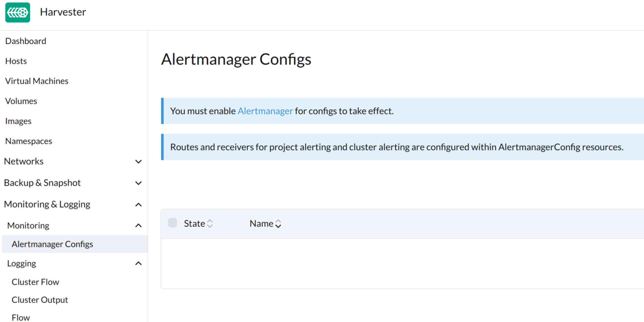Open Hosts in the sidebar
Image resolution: width=644 pixels, height=322 pixels.
pyautogui.click(x=16, y=61)
